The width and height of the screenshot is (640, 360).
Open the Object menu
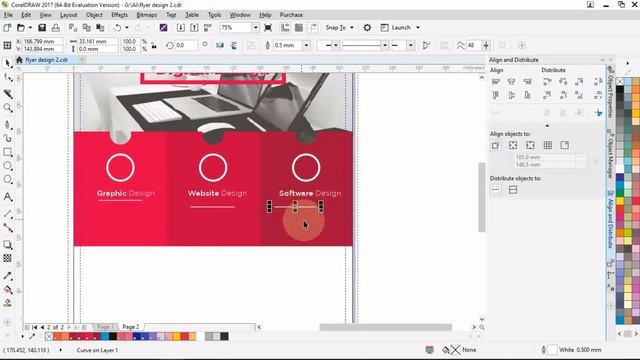94,15
